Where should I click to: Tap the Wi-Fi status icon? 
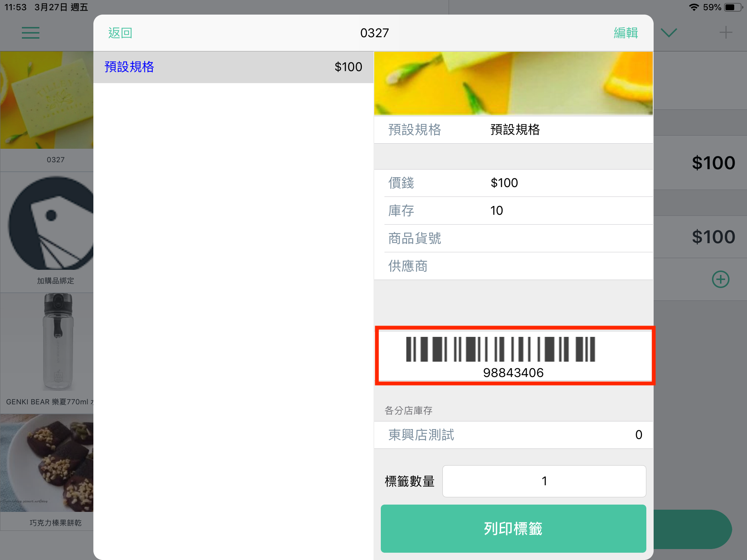pyautogui.click(x=694, y=7)
